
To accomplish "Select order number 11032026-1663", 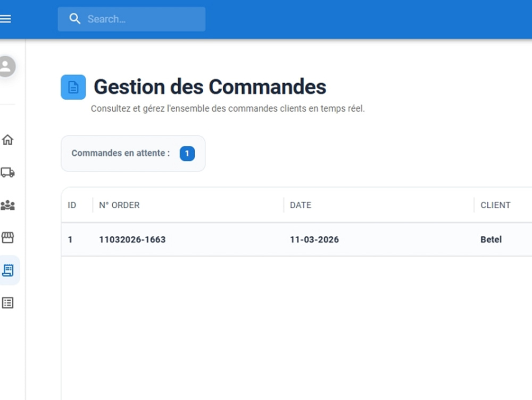I will point(132,239).
